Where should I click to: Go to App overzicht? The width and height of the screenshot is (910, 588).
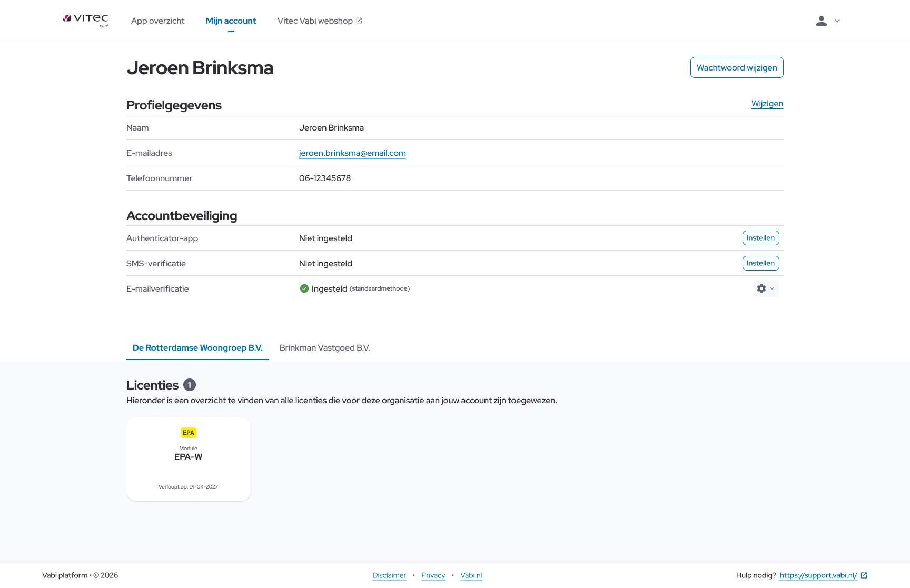coord(157,21)
